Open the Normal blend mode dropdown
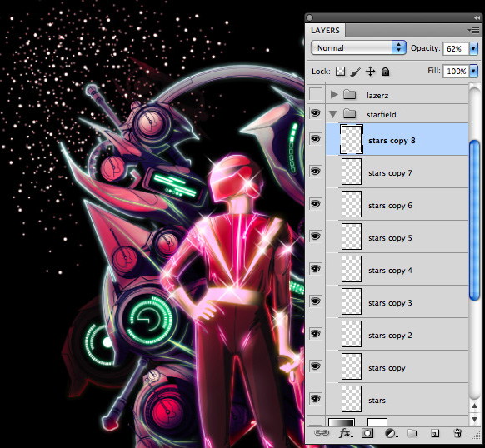Screen dimensions: 485x448 click(358, 48)
